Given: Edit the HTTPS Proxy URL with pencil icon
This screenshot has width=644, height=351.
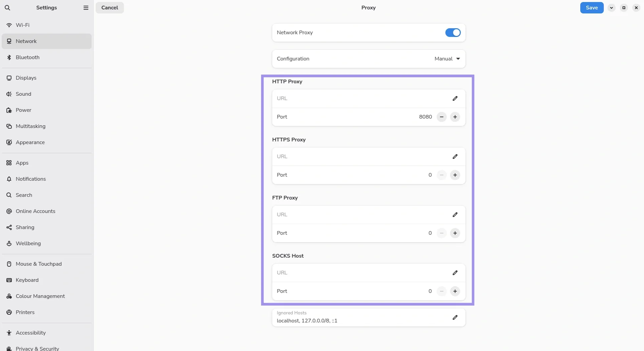Looking at the screenshot, I should pos(455,157).
